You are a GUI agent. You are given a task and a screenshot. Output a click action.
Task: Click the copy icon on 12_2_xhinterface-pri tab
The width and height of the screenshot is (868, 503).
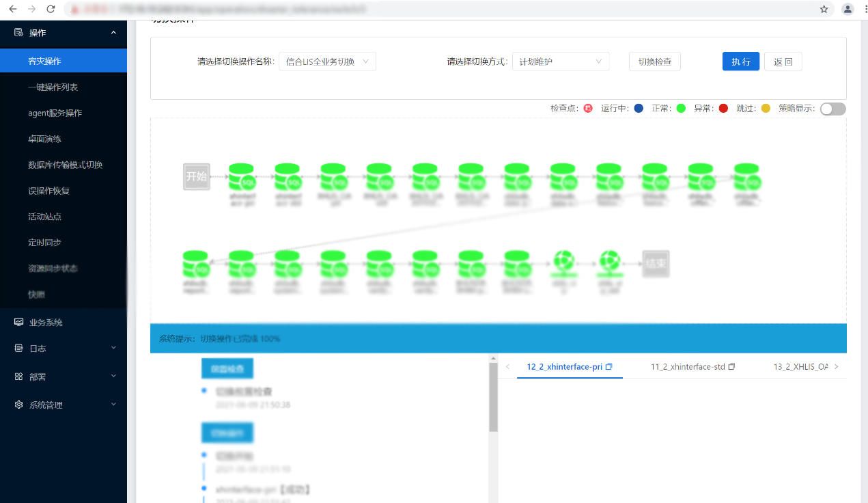tap(609, 367)
